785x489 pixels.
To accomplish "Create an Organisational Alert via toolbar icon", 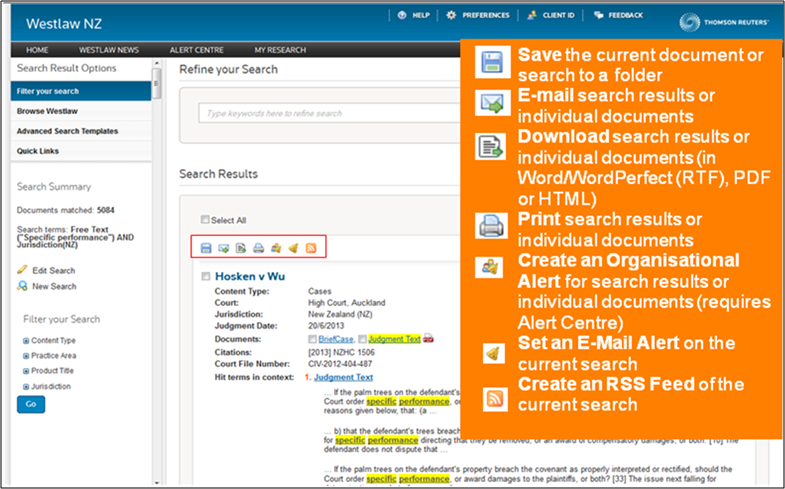I will 276,248.
